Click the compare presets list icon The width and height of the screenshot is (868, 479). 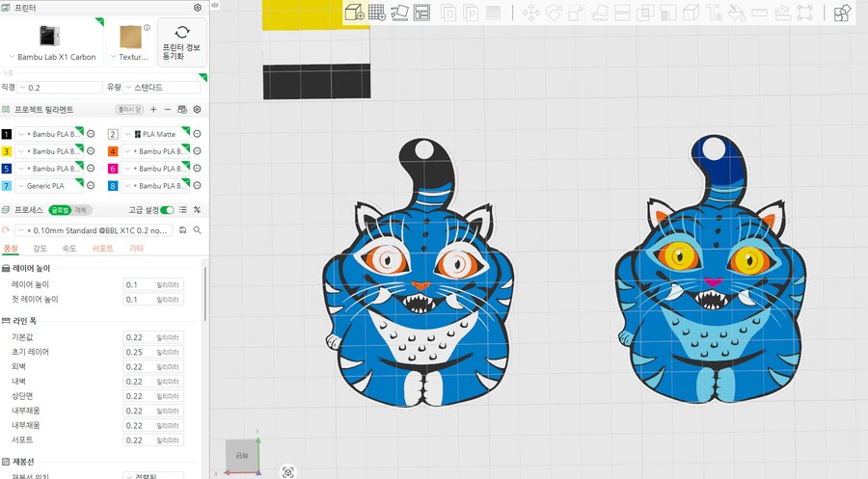(x=182, y=210)
